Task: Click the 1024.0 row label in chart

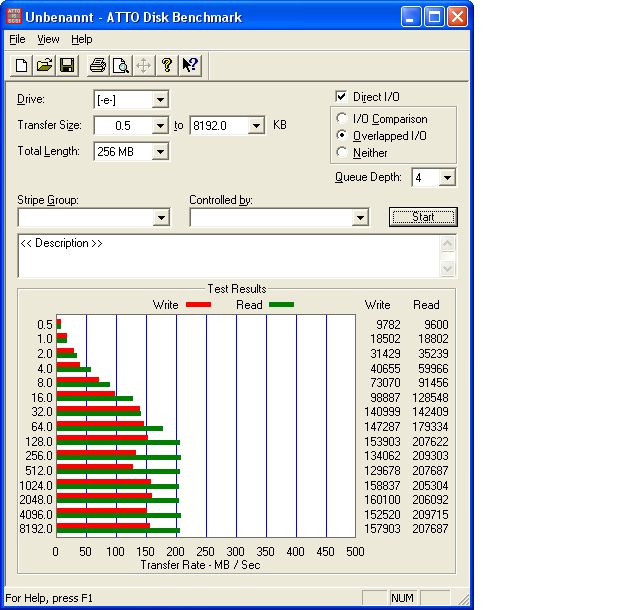Action: (x=36, y=485)
